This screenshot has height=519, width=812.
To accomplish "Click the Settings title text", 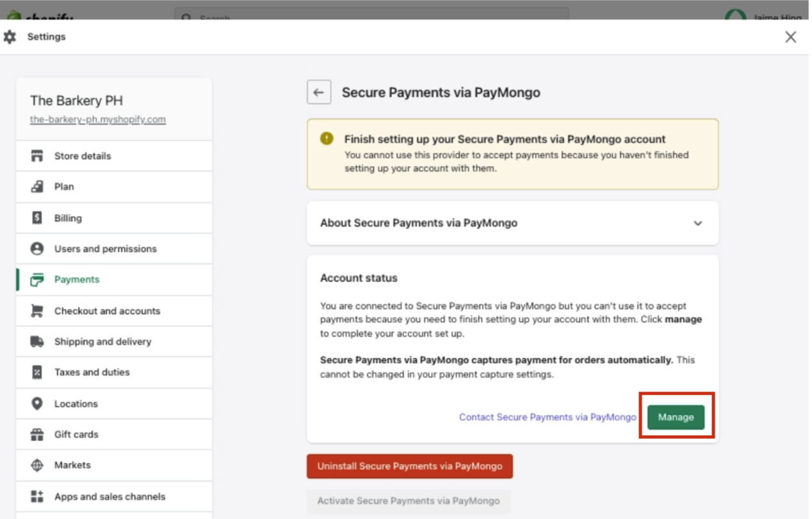I will (46, 37).
